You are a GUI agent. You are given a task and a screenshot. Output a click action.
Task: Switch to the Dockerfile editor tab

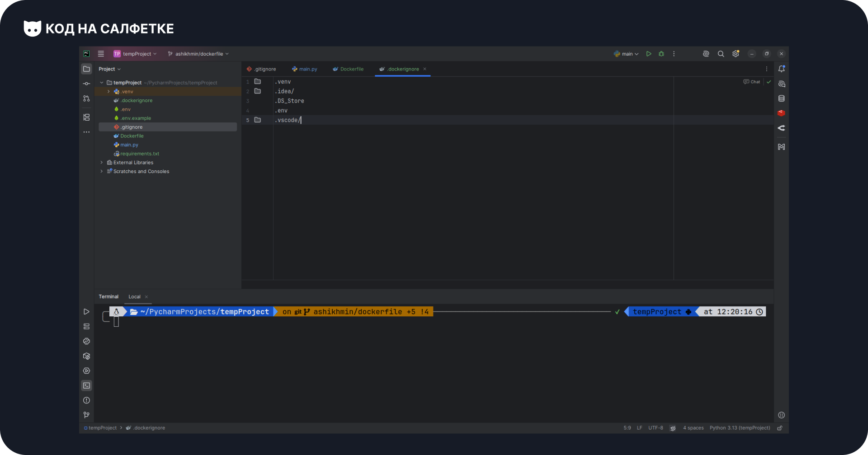[348, 69]
